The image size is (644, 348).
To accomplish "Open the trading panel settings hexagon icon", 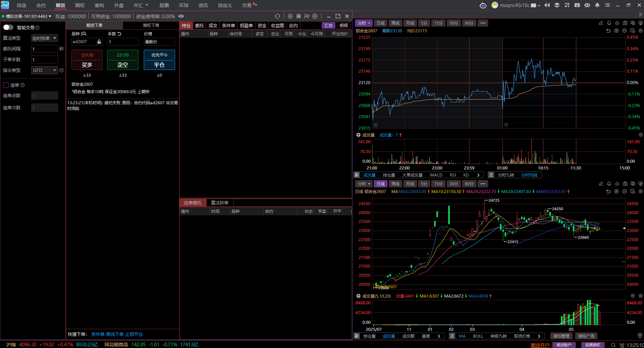I will tap(315, 16).
